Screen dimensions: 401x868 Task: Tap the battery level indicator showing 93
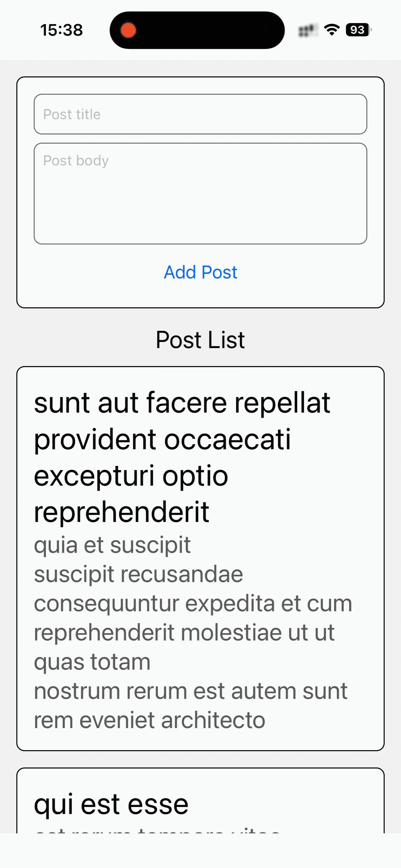click(x=358, y=30)
